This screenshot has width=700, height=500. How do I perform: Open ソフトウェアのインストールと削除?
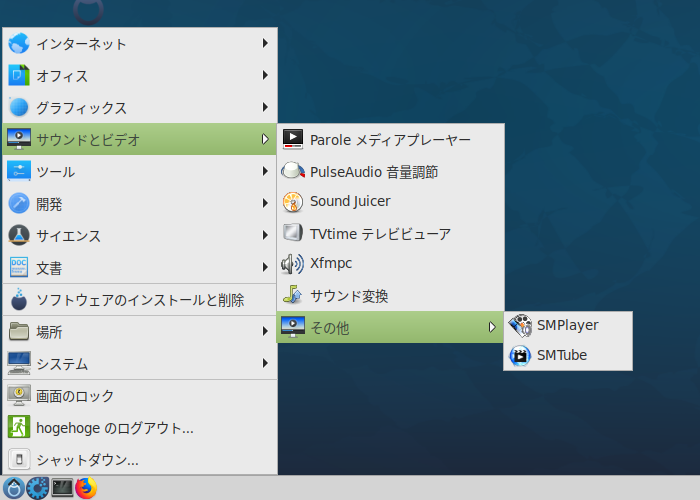(x=140, y=300)
